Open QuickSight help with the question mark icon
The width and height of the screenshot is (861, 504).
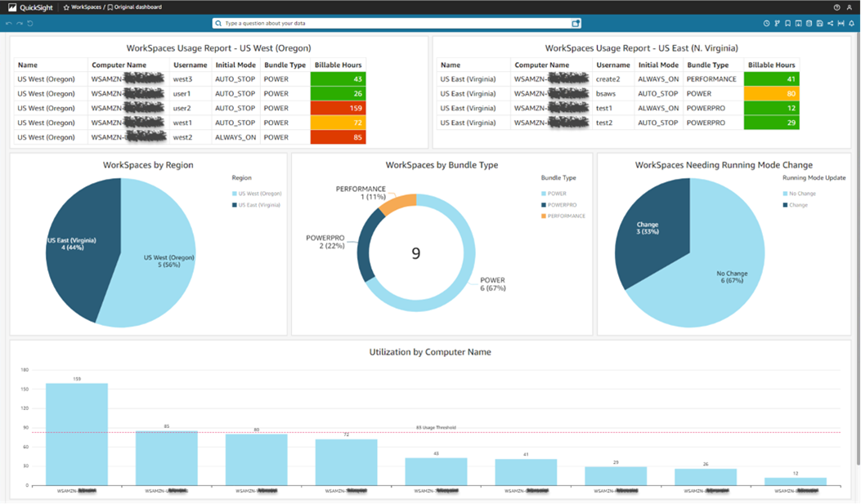pos(836,7)
